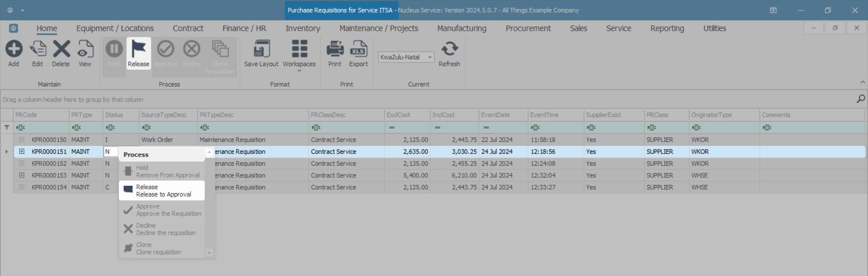
Task: Open the KwaZulu-Natal site dropdown
Action: 430,57
